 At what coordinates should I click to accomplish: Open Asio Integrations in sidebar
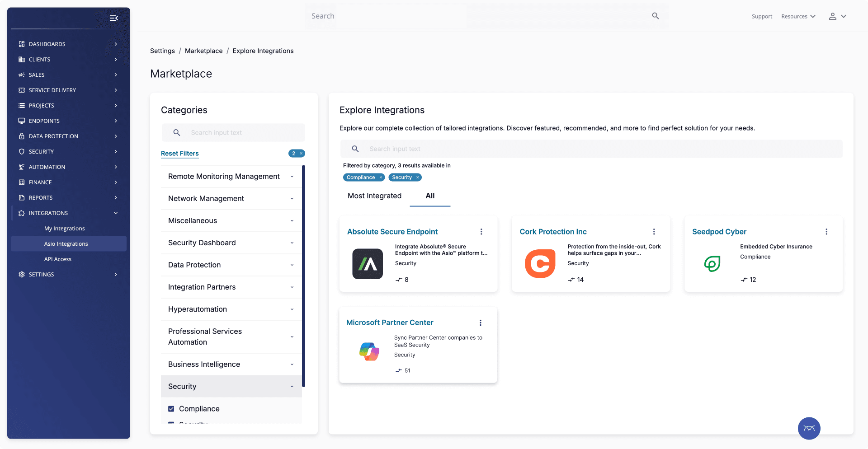tap(66, 243)
